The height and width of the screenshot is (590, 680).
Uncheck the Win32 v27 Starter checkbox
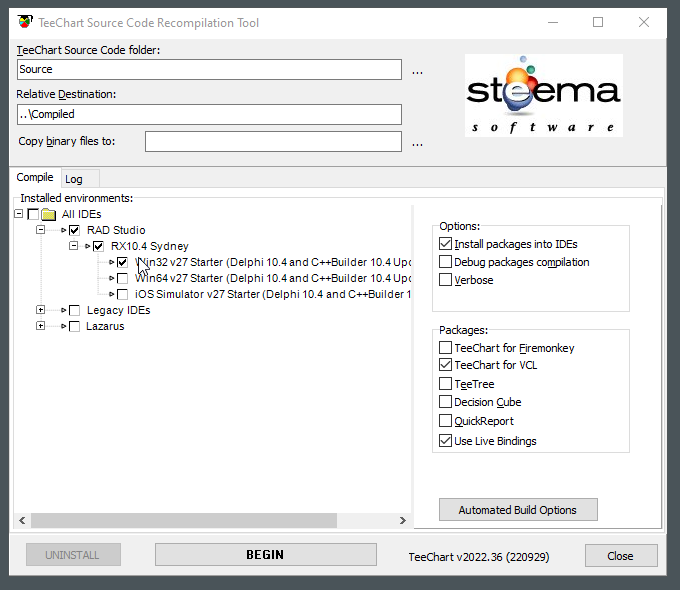coord(122,262)
